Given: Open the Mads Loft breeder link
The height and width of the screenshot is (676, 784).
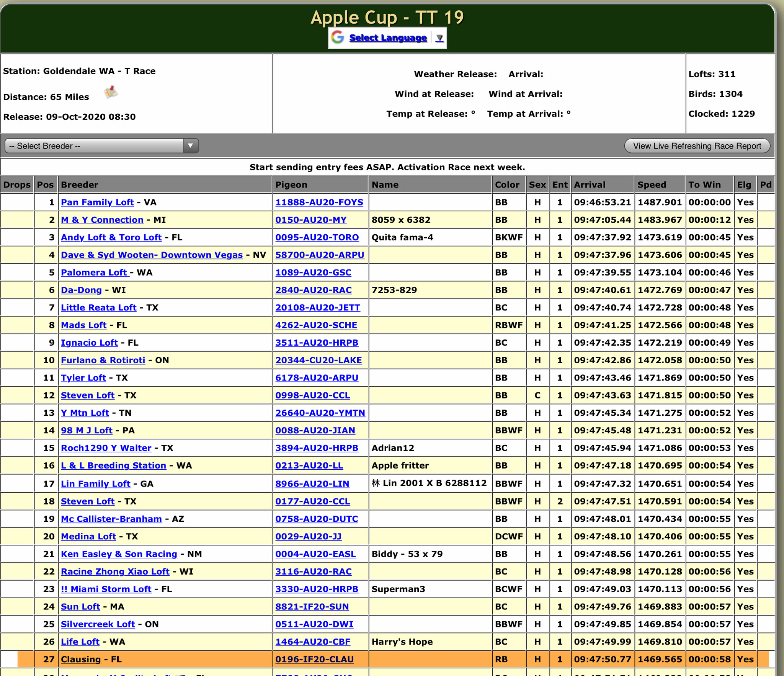Looking at the screenshot, I should (x=83, y=326).
